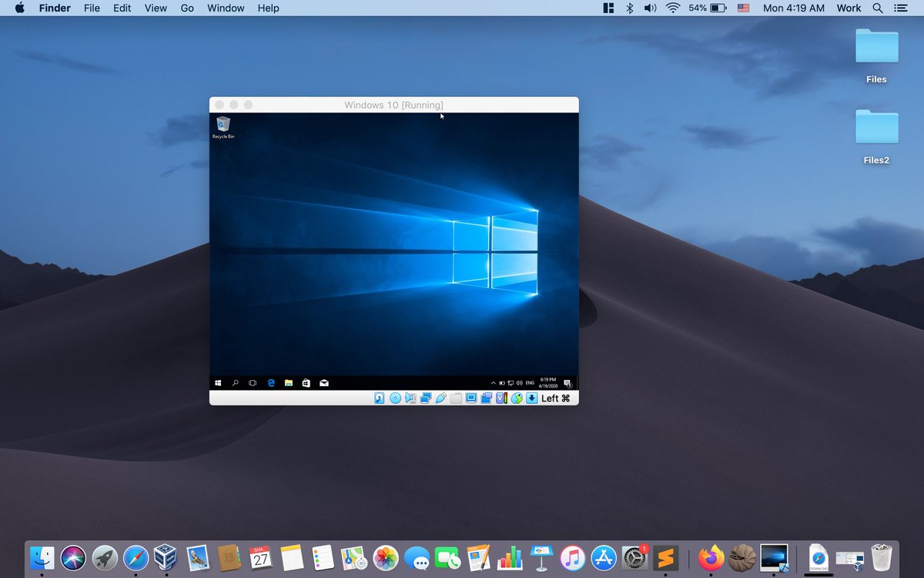924x578 pixels.
Task: Click the VirtualBox recording indicator icon
Action: pos(487,398)
